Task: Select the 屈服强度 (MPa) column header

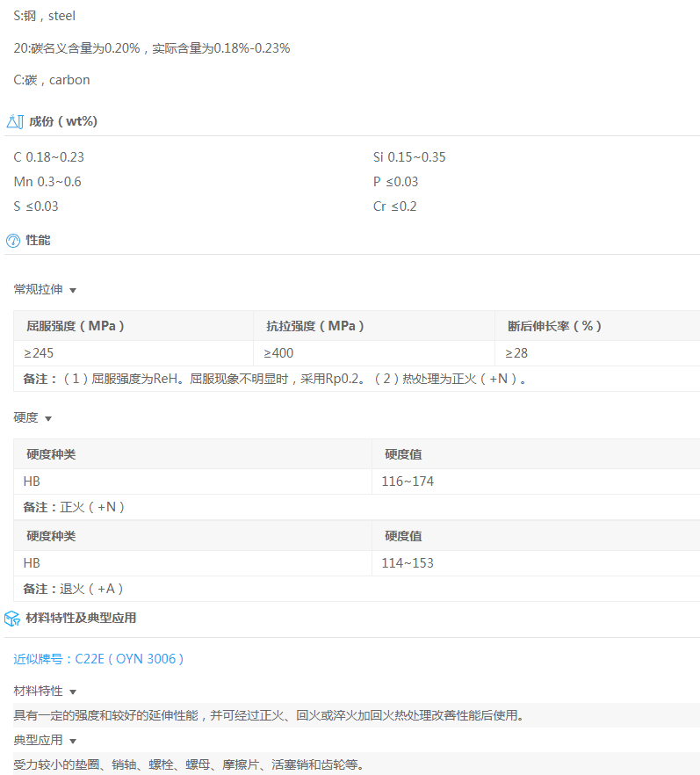Action: coord(76,326)
